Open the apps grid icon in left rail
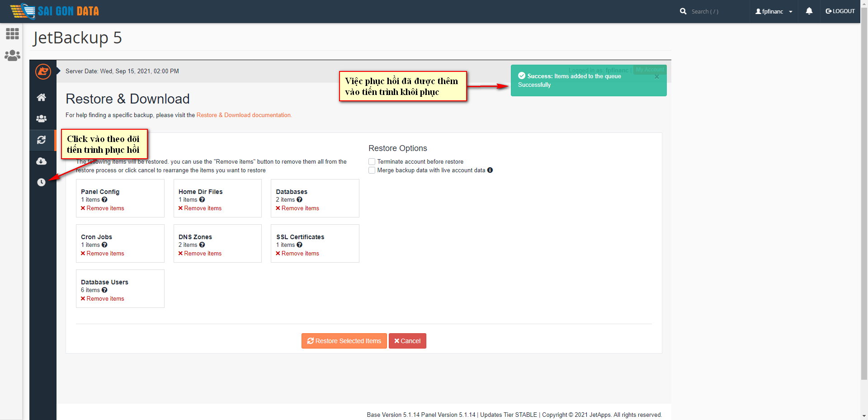Screen dimensions: 868x420 (12, 33)
